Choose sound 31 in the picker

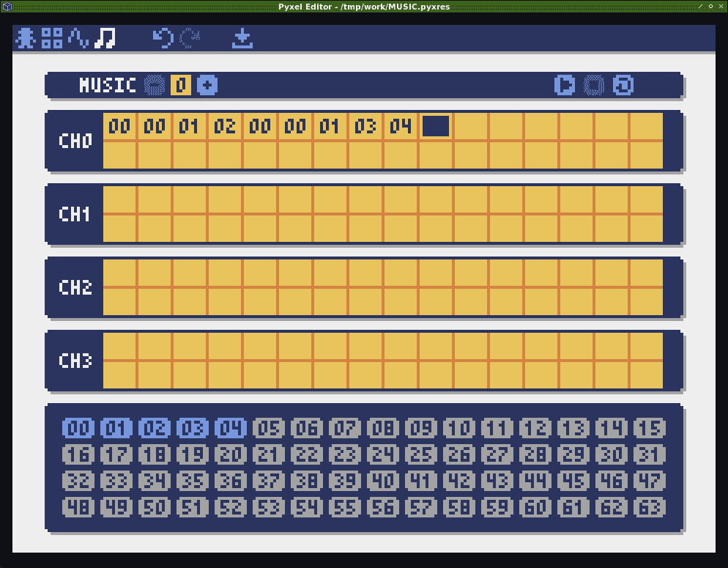click(650, 454)
